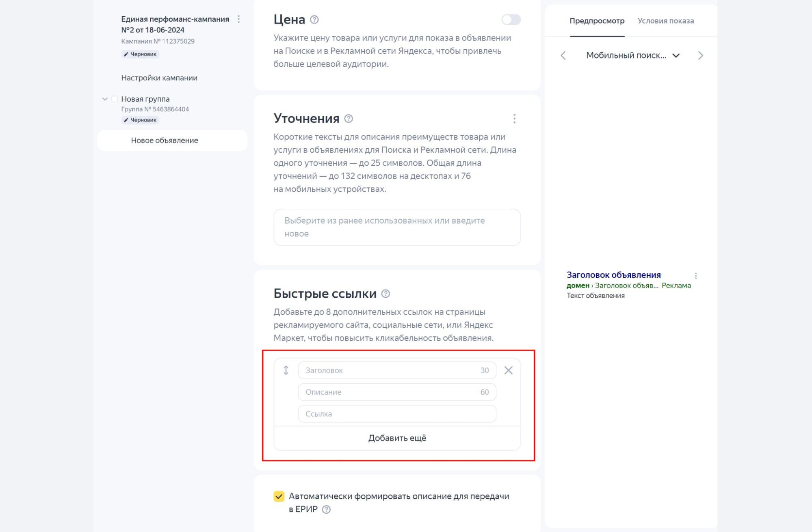Open help tooltip beside Уточнения title

349,119
